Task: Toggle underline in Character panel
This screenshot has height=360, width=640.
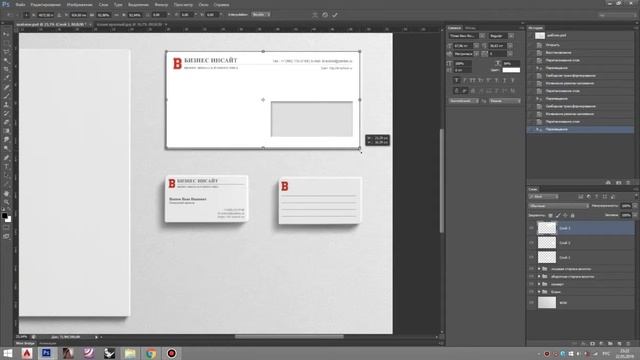Action: coord(504,80)
